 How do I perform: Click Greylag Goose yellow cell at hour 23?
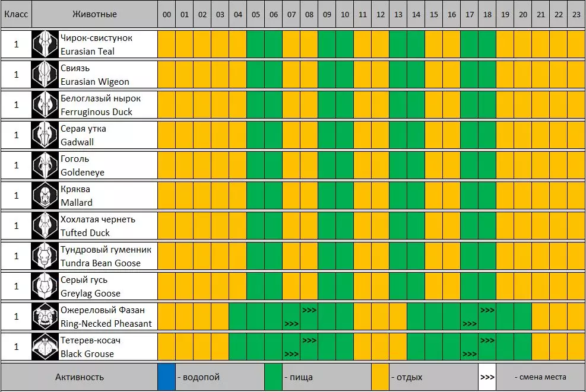[577, 286]
